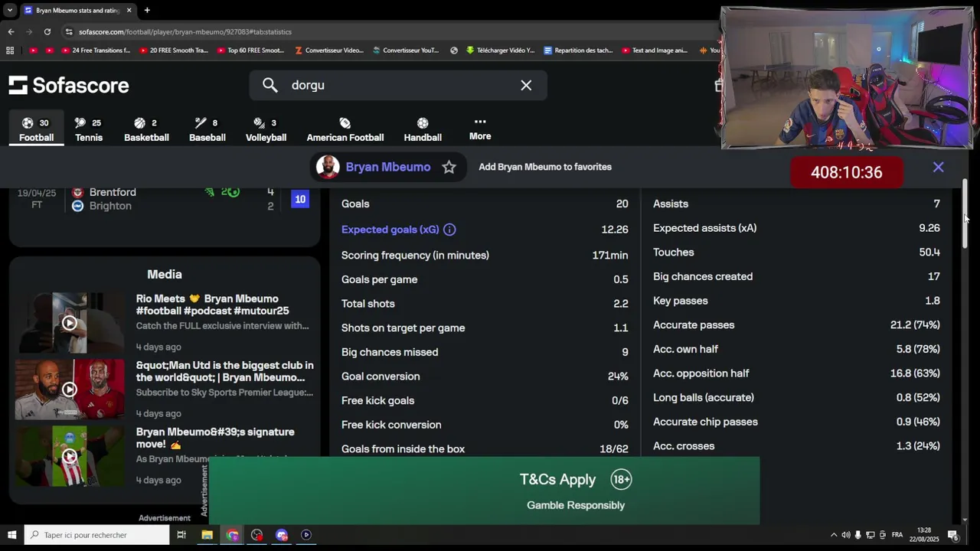
Task: Close the Bryan Mbeumo stats browser tab
Action: 129,10
